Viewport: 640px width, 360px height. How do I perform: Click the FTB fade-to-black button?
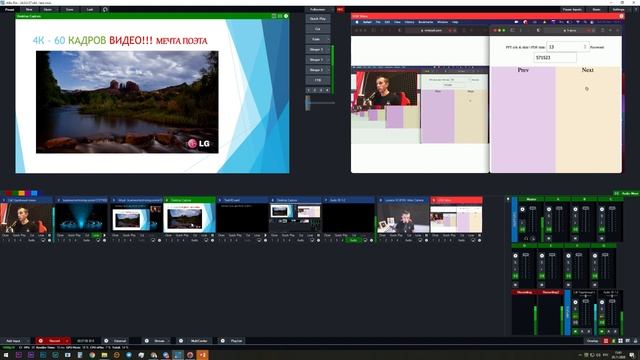pos(318,80)
